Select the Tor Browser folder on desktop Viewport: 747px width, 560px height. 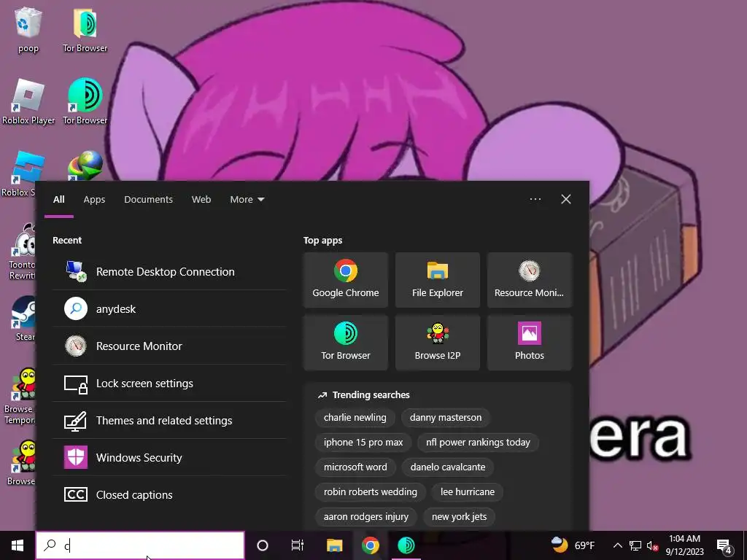[85, 29]
